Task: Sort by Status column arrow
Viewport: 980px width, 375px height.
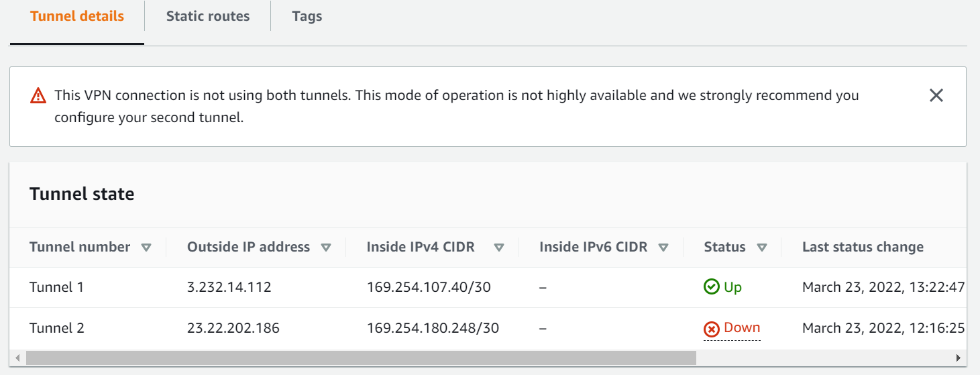Action: [761, 248]
